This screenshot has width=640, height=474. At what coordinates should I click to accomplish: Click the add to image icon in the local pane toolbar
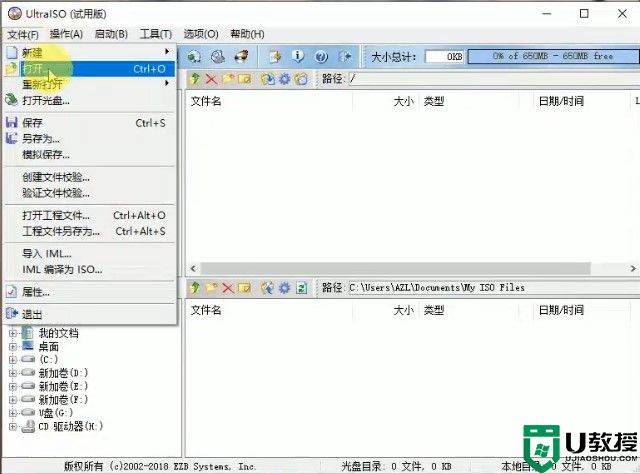(x=268, y=288)
